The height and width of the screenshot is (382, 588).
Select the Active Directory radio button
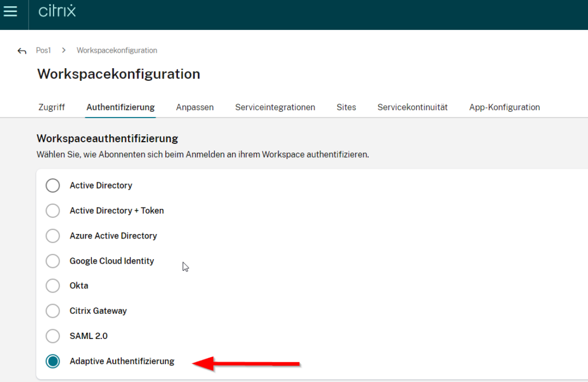click(x=53, y=186)
